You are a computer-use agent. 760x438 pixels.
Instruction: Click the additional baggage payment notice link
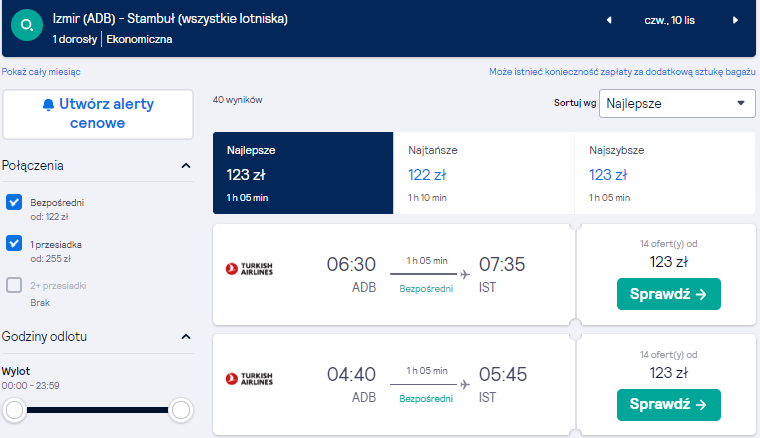[622, 72]
